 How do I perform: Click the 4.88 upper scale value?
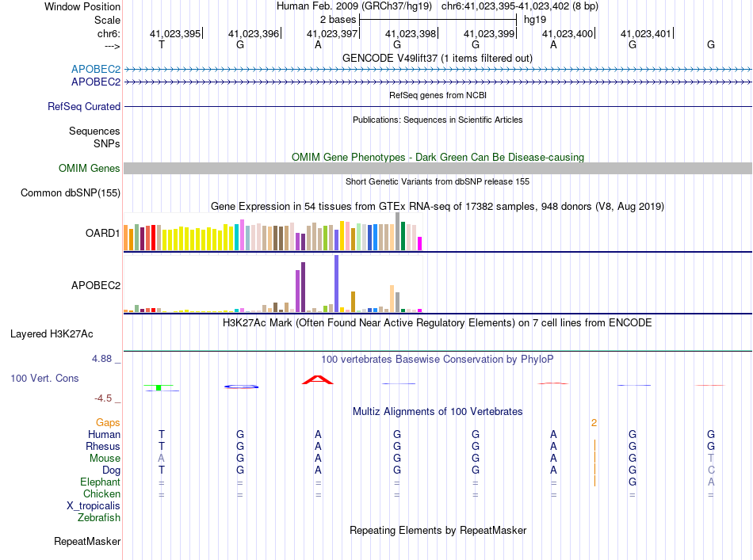click(101, 359)
